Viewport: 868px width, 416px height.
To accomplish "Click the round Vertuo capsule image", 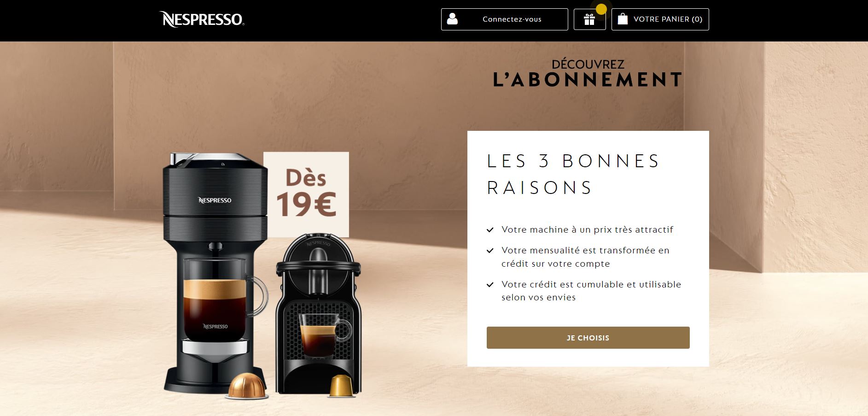I will pyautogui.click(x=247, y=386).
